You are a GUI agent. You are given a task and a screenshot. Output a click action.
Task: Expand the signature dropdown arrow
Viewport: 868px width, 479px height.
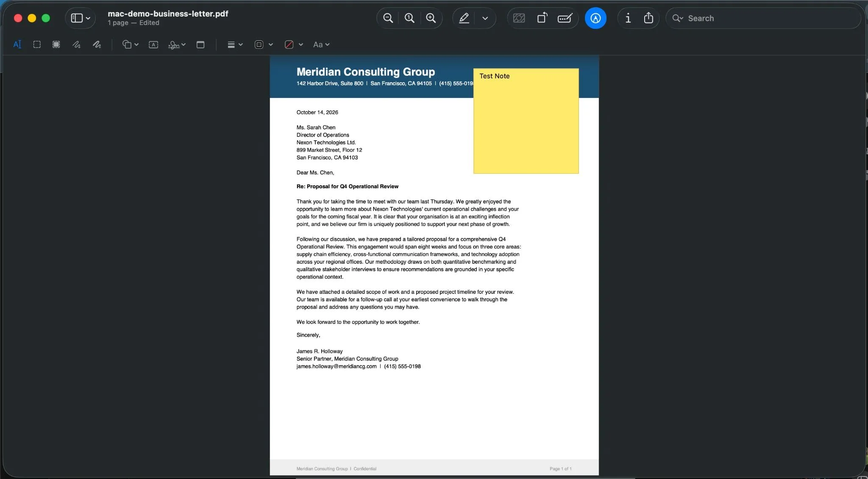[x=184, y=45]
